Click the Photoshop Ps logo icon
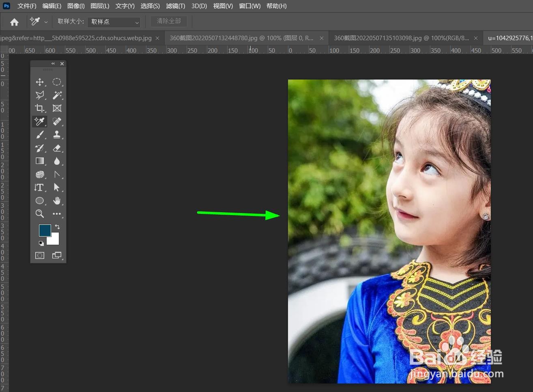The width and height of the screenshot is (533, 392). pos(6,6)
